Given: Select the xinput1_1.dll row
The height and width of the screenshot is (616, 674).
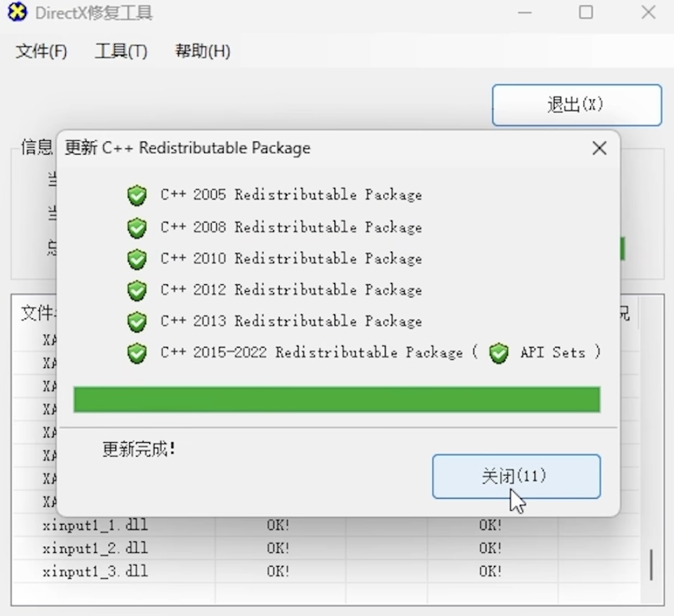Looking at the screenshot, I should click(95, 526).
